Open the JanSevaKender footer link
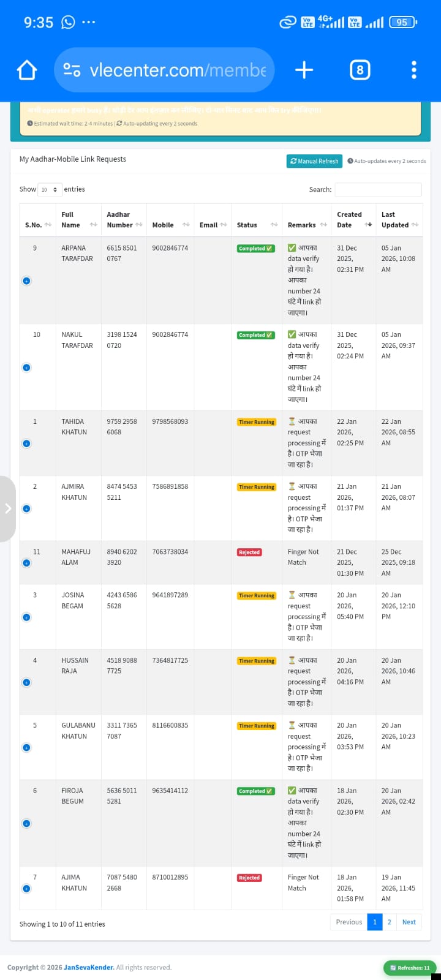The height and width of the screenshot is (980, 441). 89,967
